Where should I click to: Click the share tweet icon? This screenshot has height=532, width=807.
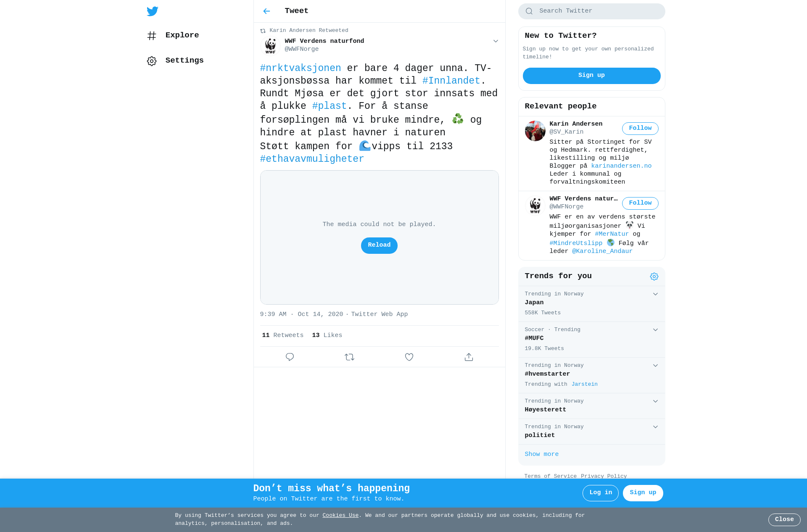pyautogui.click(x=469, y=357)
